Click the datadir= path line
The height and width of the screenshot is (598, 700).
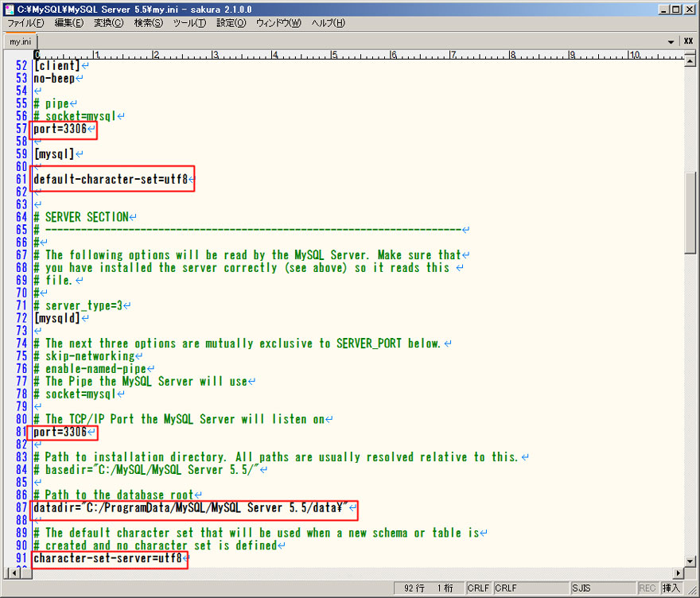click(191, 508)
